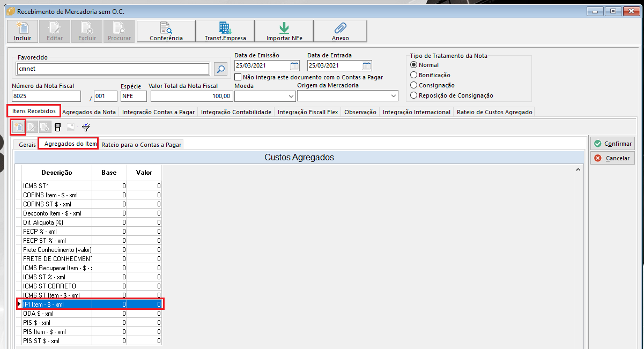The width and height of the screenshot is (644, 349).
Task: Click the Excluir toolbar button
Action: pyautogui.click(x=87, y=31)
